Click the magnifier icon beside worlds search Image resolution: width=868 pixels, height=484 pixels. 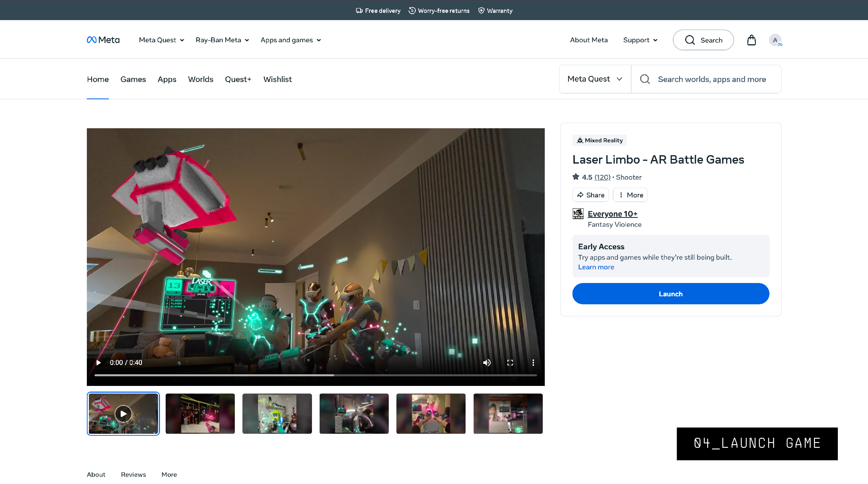click(645, 79)
